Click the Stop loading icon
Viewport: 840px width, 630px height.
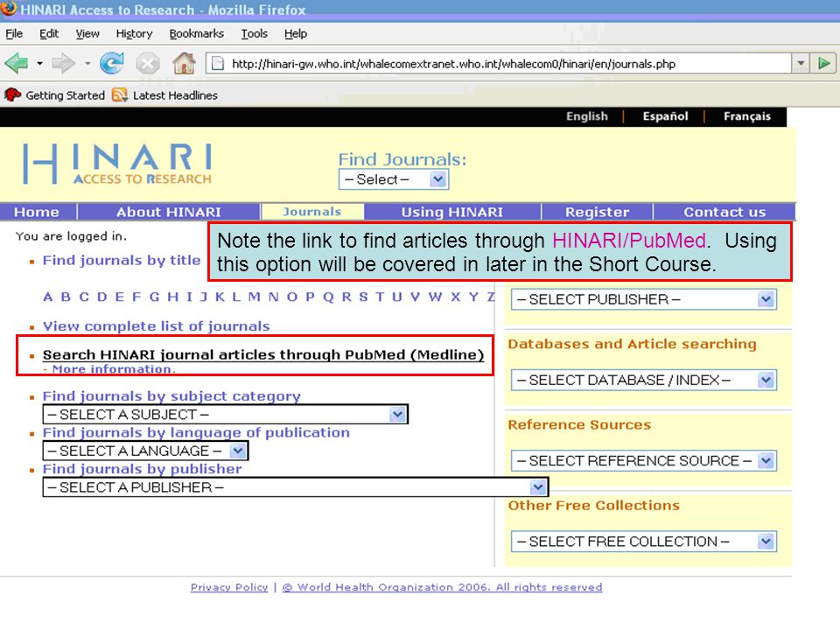(x=147, y=64)
